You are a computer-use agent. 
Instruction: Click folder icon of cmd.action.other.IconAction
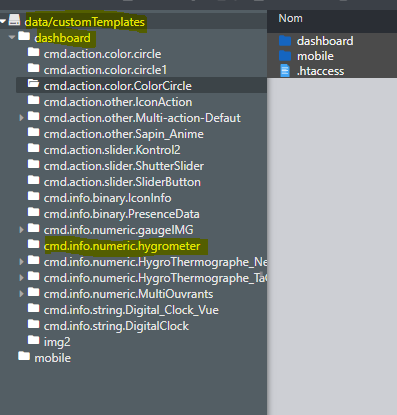(33, 100)
